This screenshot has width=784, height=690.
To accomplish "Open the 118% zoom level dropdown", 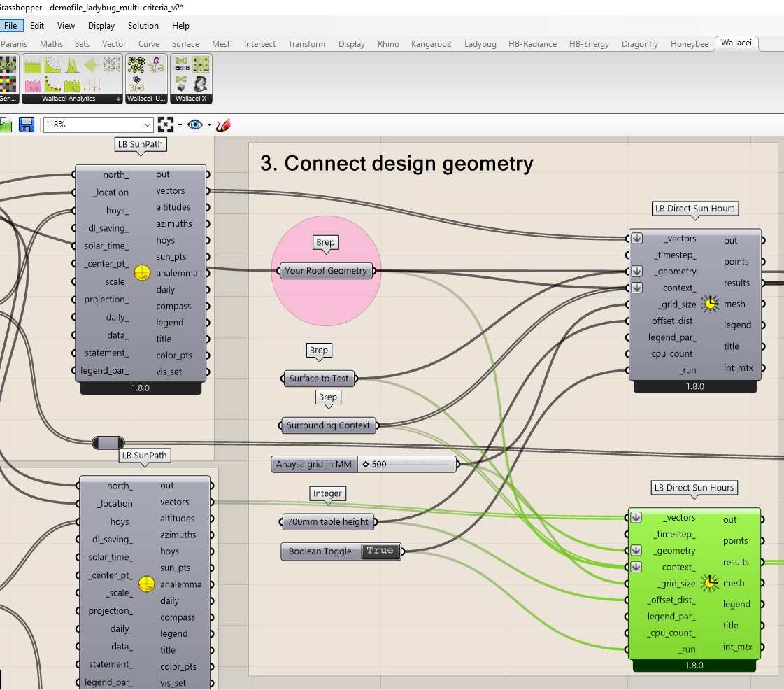I will [147, 125].
